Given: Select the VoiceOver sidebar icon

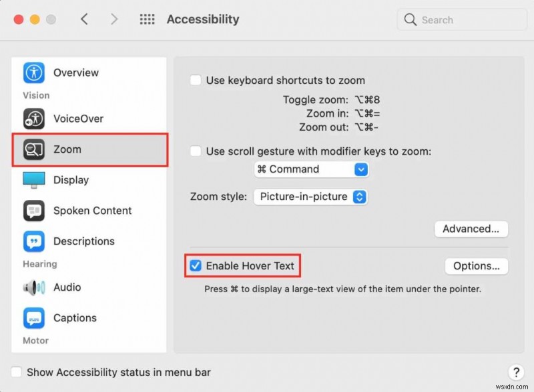Looking at the screenshot, I should 33,119.
